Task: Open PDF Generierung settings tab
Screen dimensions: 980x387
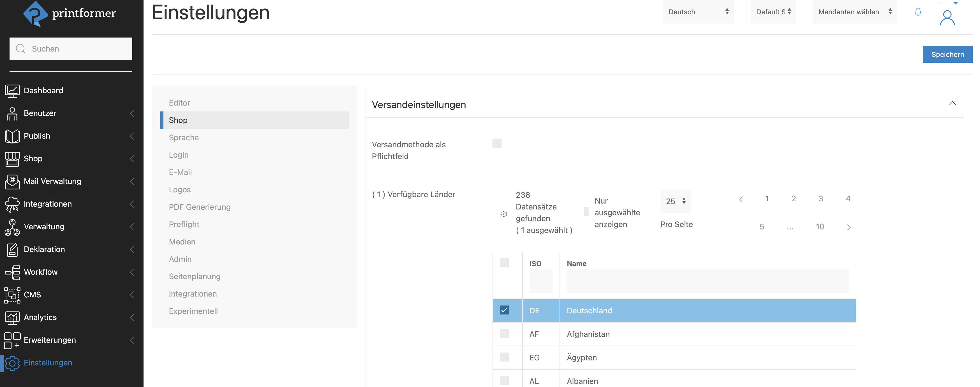Action: (x=200, y=207)
